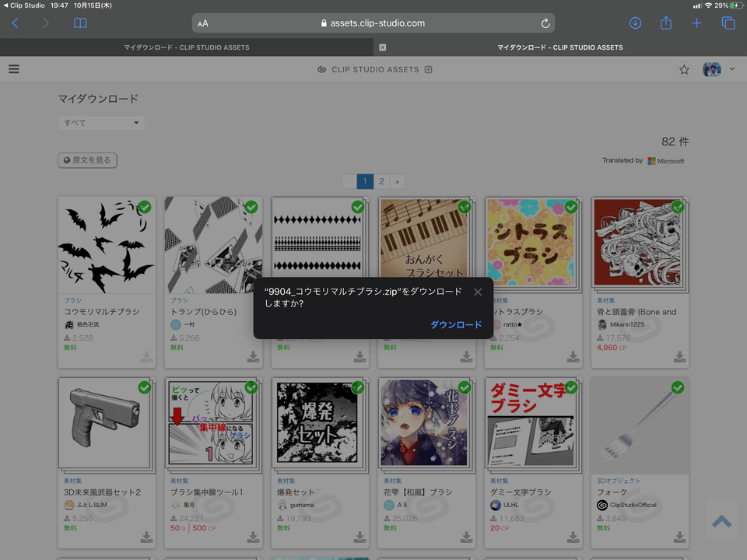Tap ダウンロード in the download dialog

coord(456,325)
